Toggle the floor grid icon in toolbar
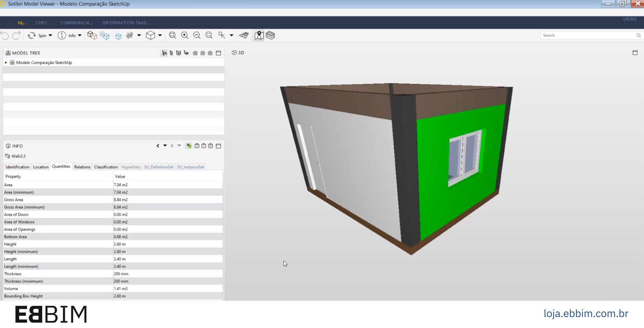 click(244, 35)
